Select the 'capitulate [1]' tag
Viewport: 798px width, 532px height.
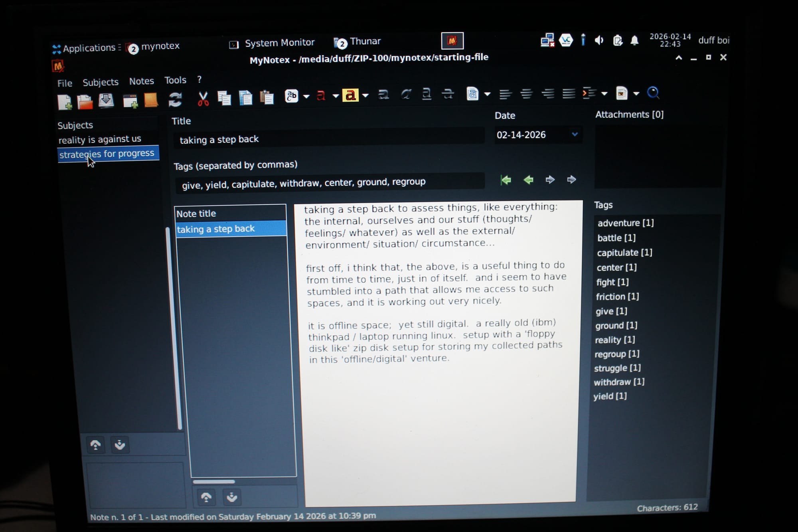tap(624, 253)
